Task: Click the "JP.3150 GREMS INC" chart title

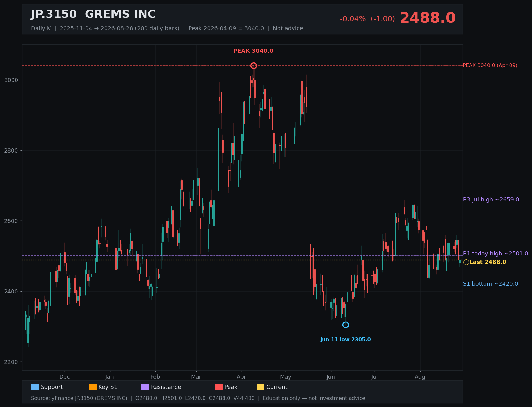Action: (93, 14)
